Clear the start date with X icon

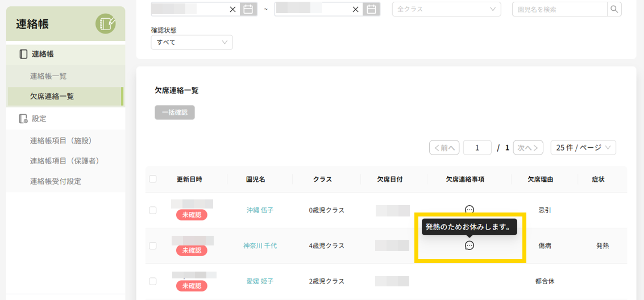click(232, 9)
